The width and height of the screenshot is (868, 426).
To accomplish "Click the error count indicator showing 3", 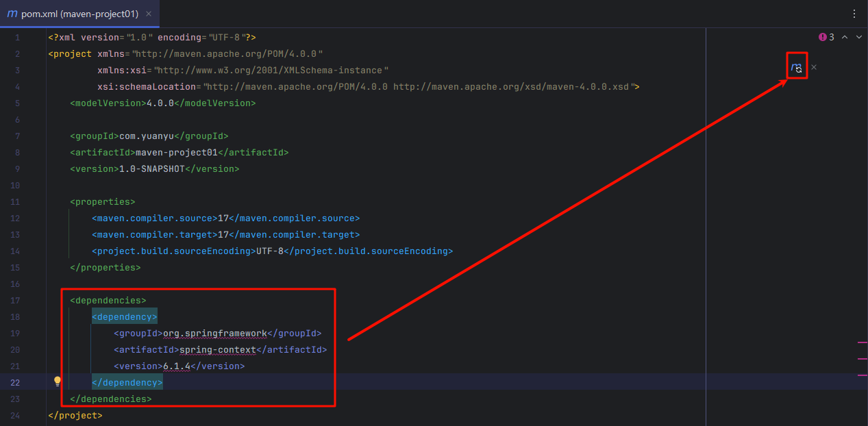I will click(x=826, y=37).
